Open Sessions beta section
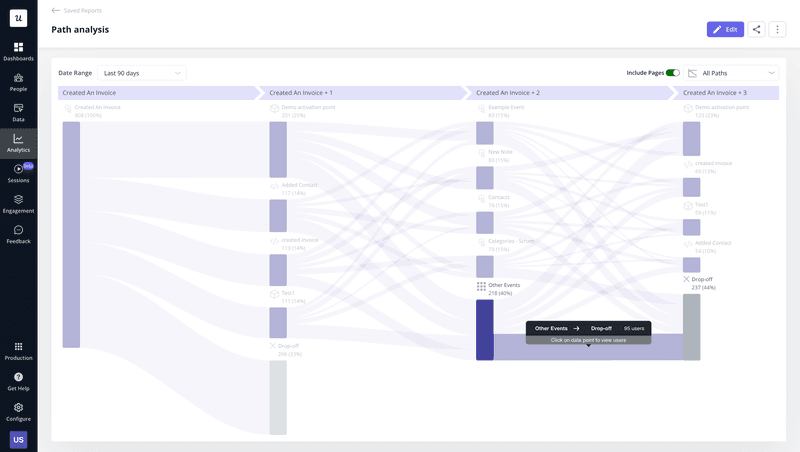800x452 pixels. pyautogui.click(x=18, y=173)
